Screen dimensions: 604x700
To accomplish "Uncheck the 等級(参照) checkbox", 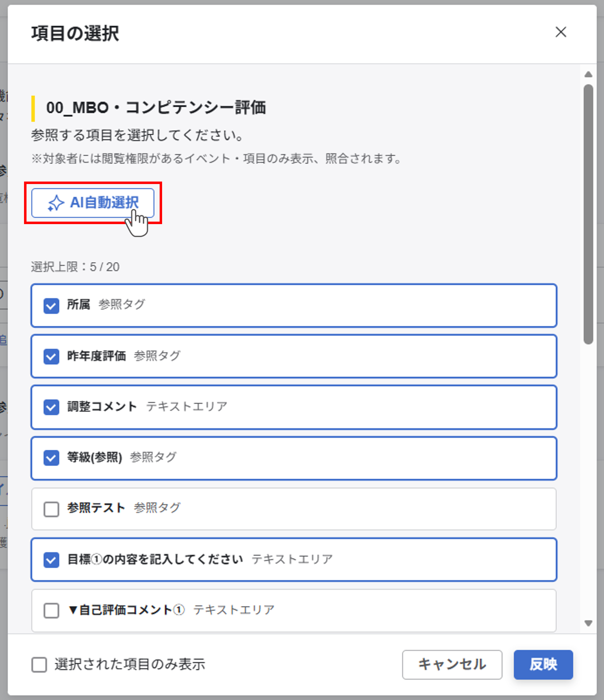I will coord(51,458).
